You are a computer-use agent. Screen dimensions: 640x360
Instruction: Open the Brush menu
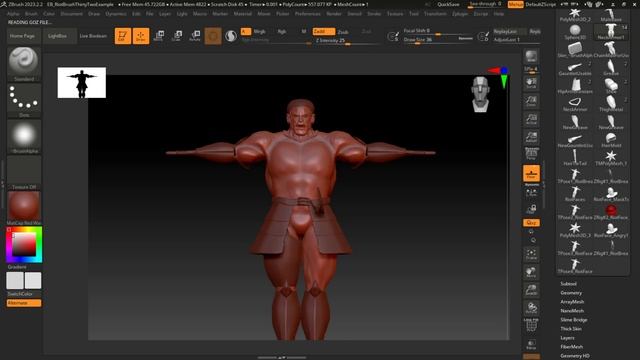[31, 13]
